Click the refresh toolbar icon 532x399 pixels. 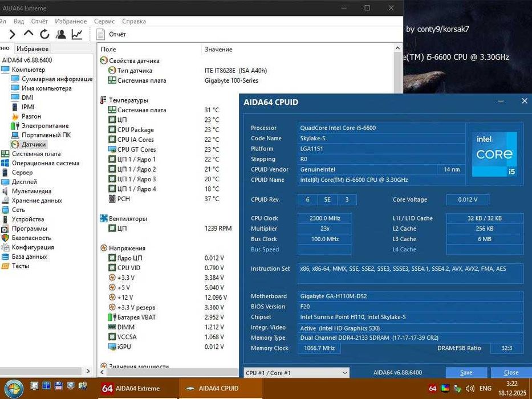(x=44, y=34)
